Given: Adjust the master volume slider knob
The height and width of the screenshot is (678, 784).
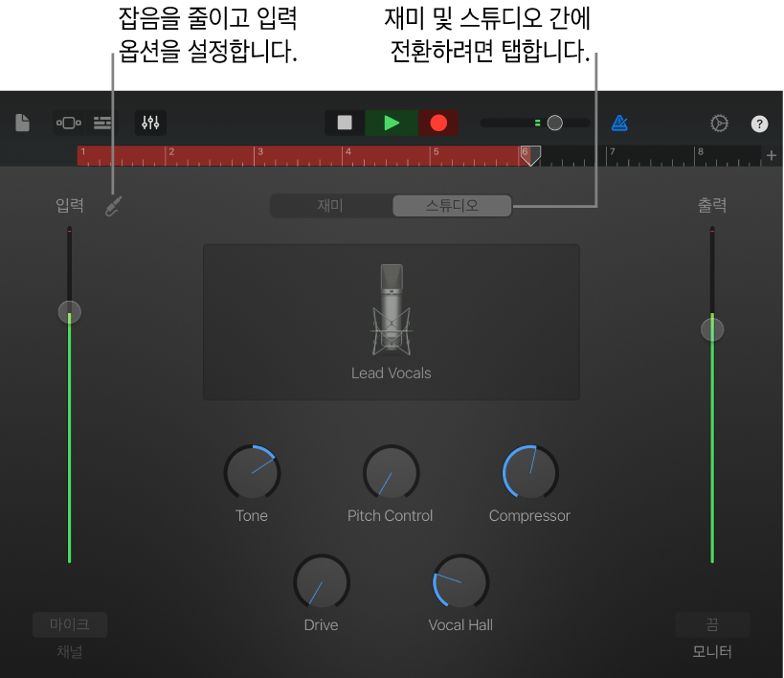Looking at the screenshot, I should pyautogui.click(x=554, y=123).
